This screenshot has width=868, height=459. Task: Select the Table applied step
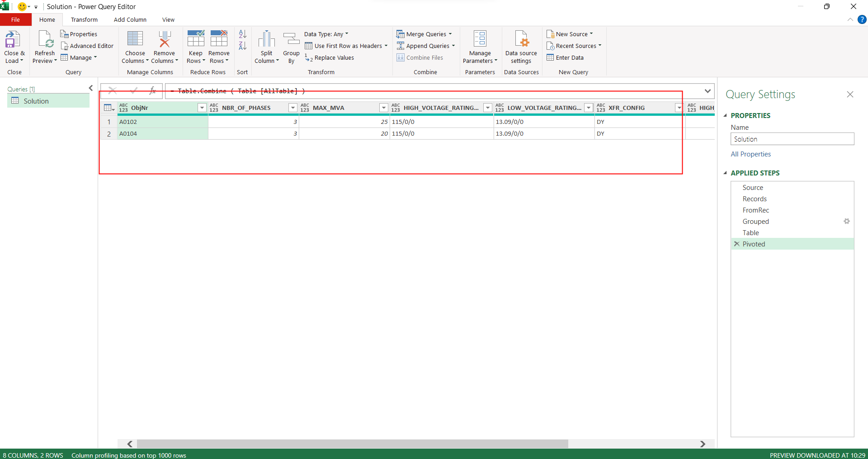(792, 232)
